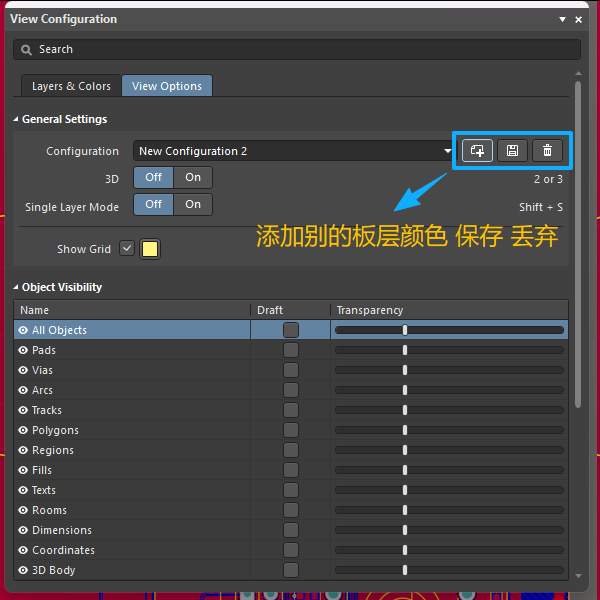Toggle Tracks visibility eye
This screenshot has height=600, width=600.
click(x=23, y=410)
